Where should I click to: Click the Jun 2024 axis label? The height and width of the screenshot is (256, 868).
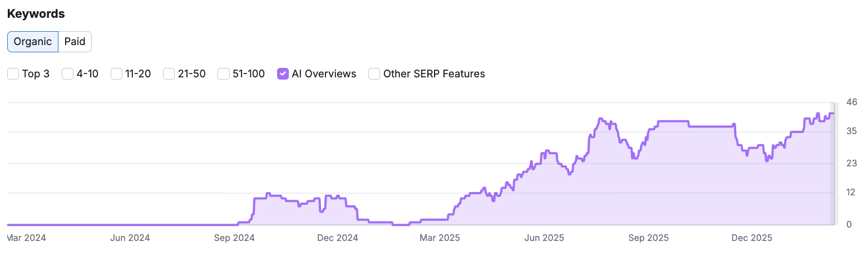click(x=130, y=238)
